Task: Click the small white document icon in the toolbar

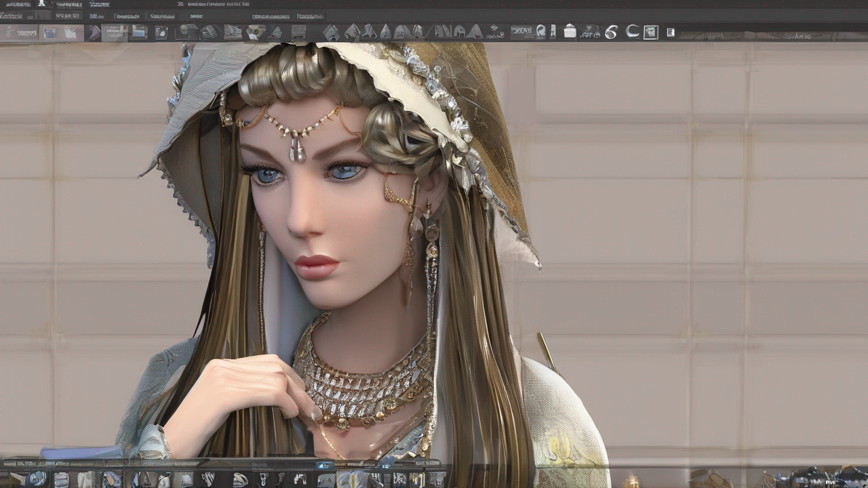Action: [x=671, y=32]
